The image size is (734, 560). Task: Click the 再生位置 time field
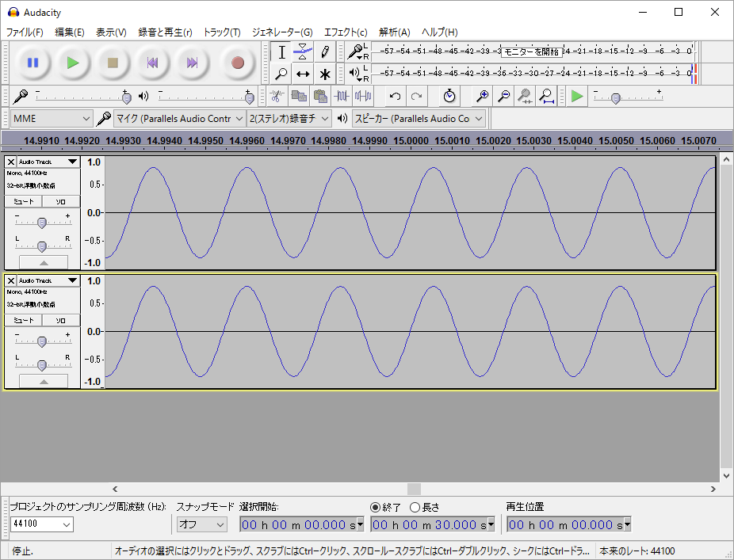569,524
